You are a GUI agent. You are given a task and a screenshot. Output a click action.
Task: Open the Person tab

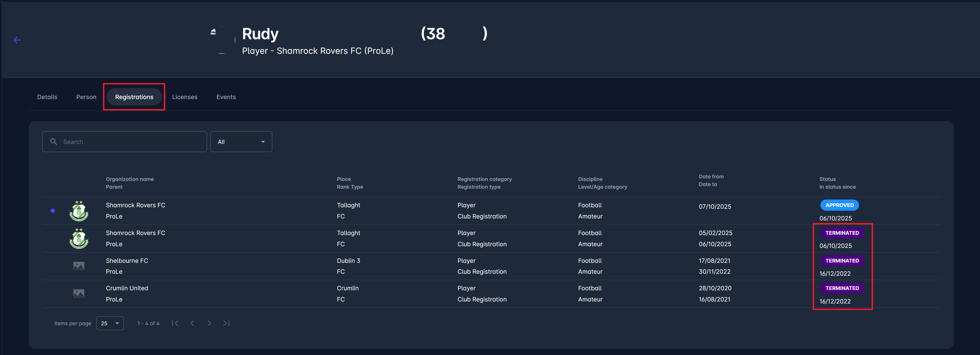click(86, 97)
